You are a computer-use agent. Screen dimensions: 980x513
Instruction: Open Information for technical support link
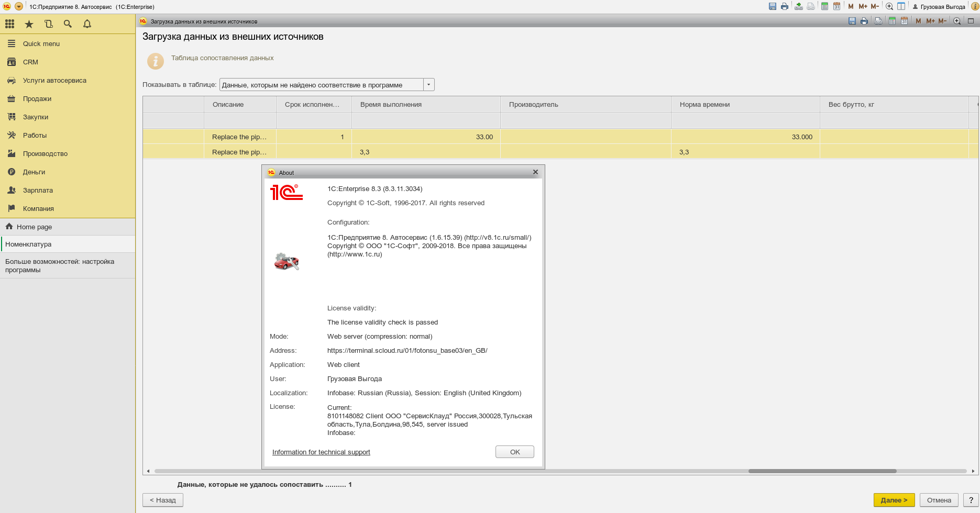321,452
